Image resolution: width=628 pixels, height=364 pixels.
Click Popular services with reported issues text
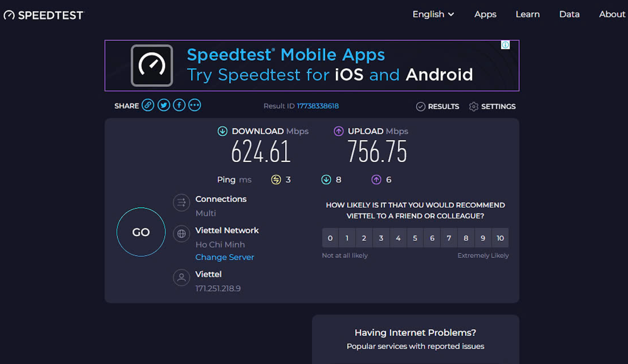[x=415, y=346]
